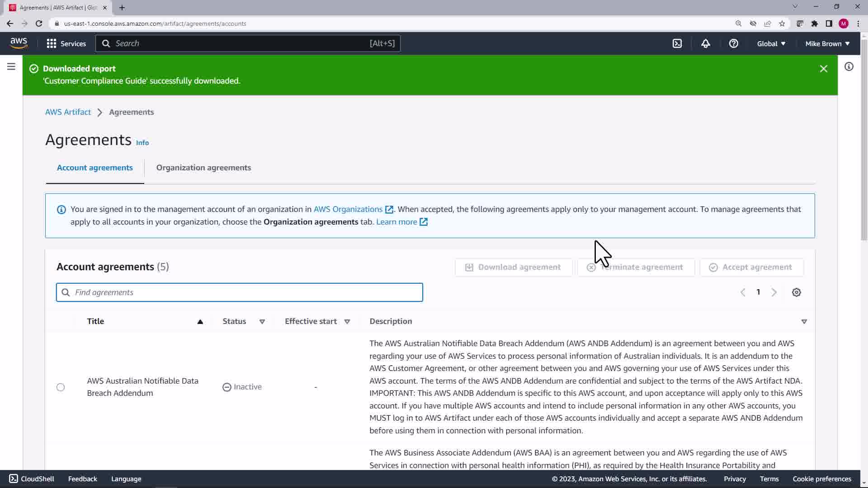Click the info panel icon at right
868x488 pixels.
(849, 67)
